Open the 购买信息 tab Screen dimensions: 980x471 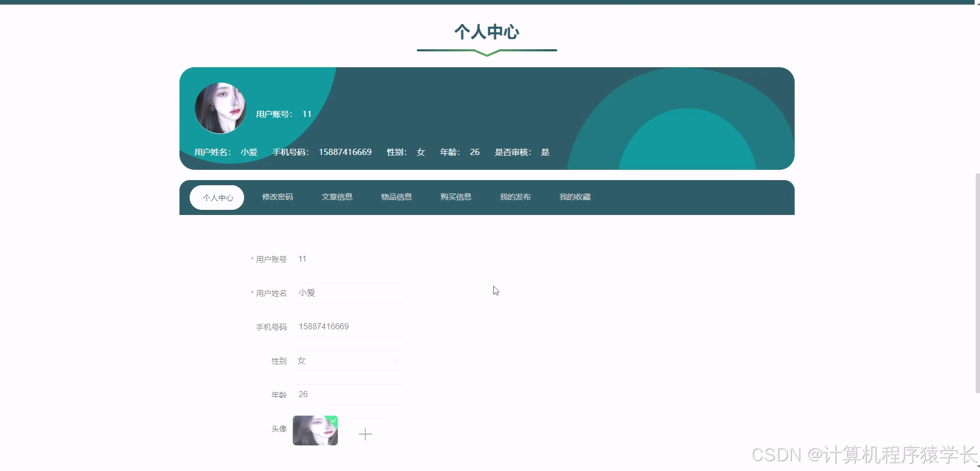click(456, 197)
